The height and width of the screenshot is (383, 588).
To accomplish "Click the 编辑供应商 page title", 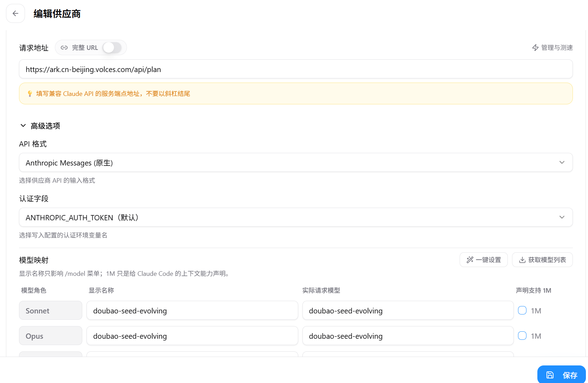I will pyautogui.click(x=57, y=14).
